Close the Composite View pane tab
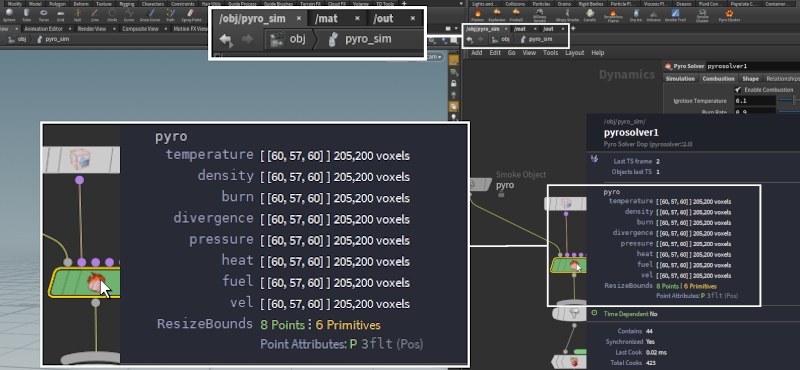The height and width of the screenshot is (370, 800). (166, 29)
